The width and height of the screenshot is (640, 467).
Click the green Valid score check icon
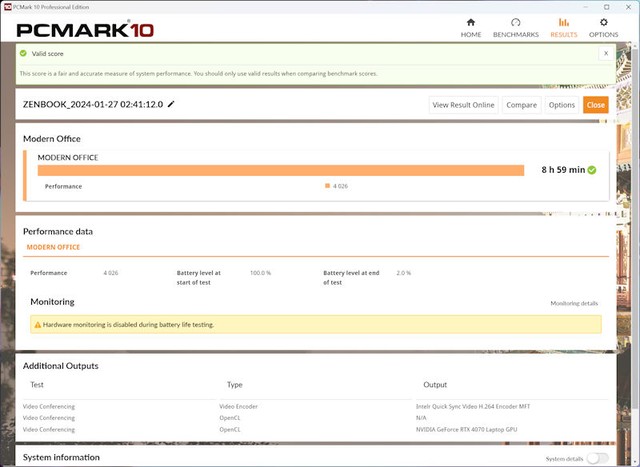pyautogui.click(x=23, y=53)
